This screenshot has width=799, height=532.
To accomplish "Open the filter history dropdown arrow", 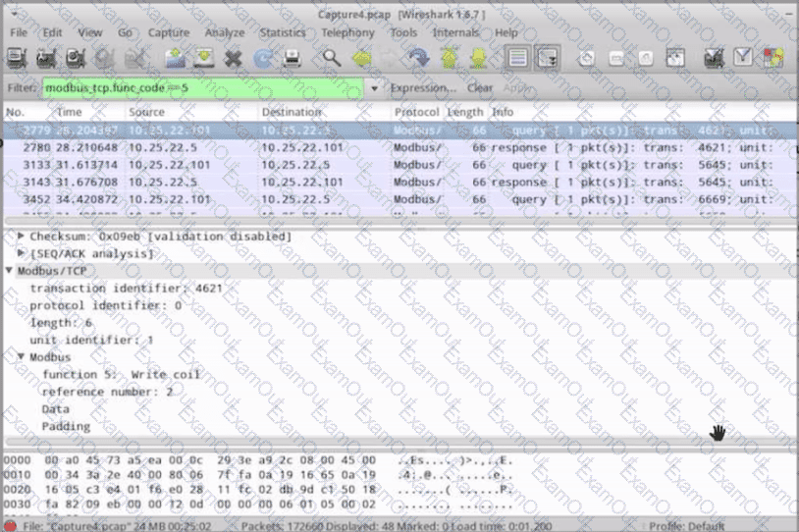I will [x=374, y=88].
